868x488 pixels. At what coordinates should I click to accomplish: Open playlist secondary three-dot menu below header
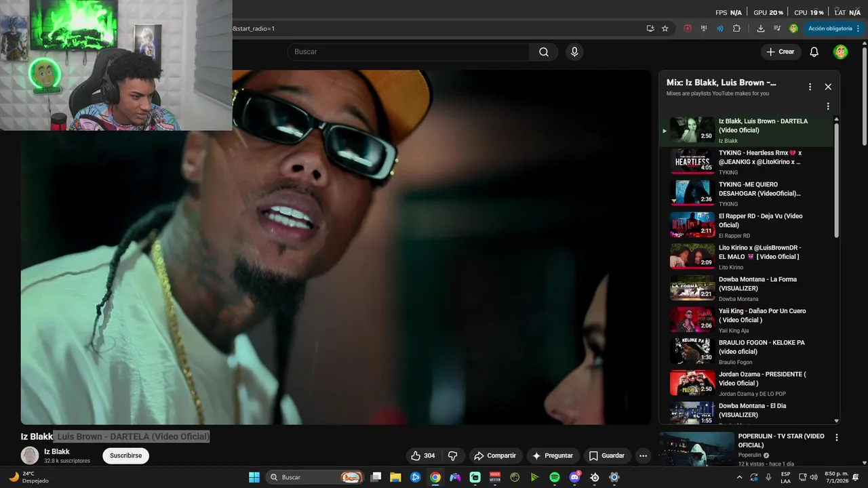point(828,106)
